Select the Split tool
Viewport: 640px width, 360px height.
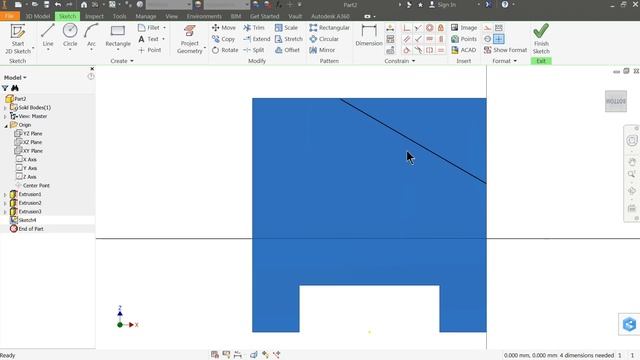(x=254, y=50)
